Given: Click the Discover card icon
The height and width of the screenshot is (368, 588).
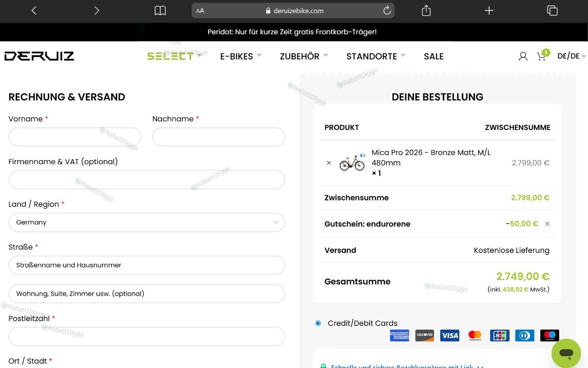Looking at the screenshot, I should pos(424,336).
